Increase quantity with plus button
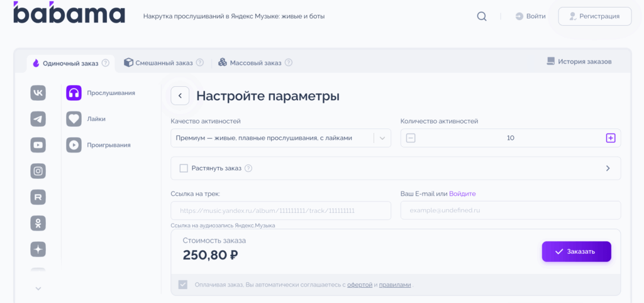This screenshot has width=644, height=303. [610, 138]
